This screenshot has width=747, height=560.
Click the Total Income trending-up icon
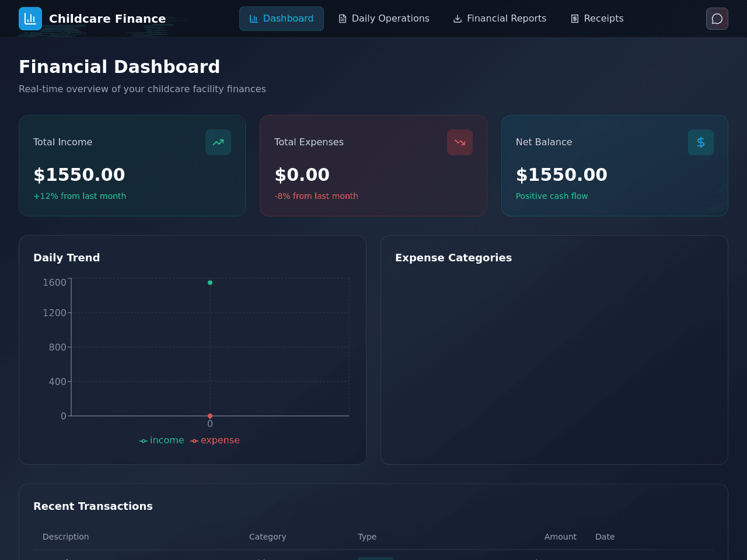pos(218,142)
